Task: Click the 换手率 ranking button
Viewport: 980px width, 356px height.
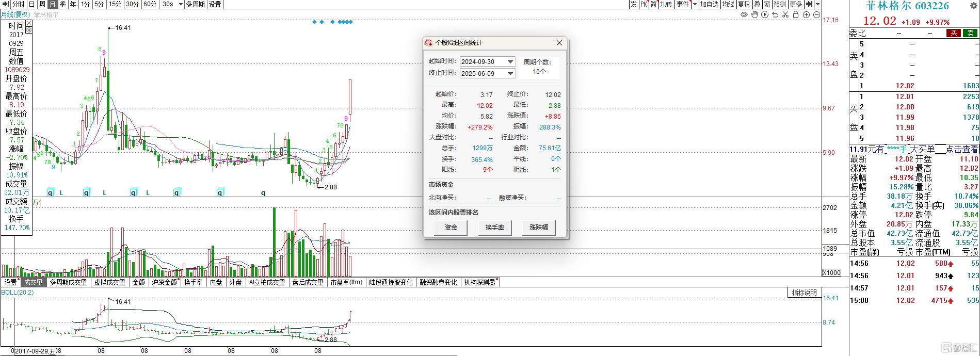Action: coord(495,227)
